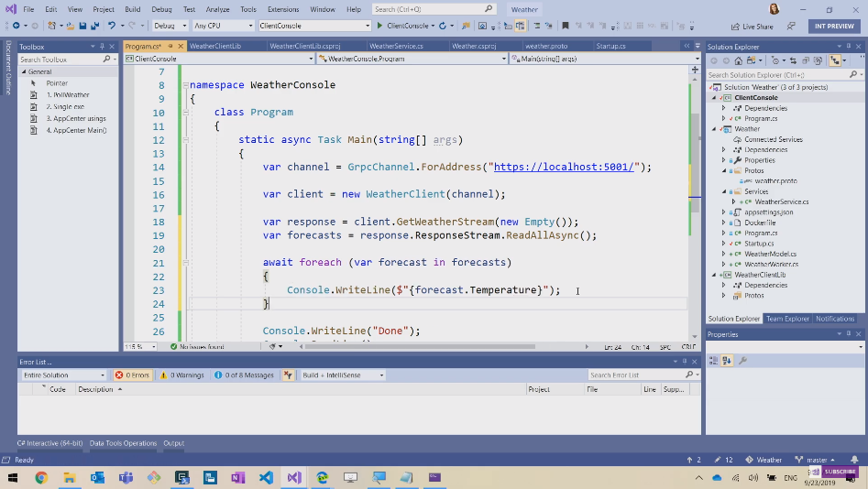Toggle the 0 Warnings filter button
The height and width of the screenshot is (489, 868).
tap(181, 375)
